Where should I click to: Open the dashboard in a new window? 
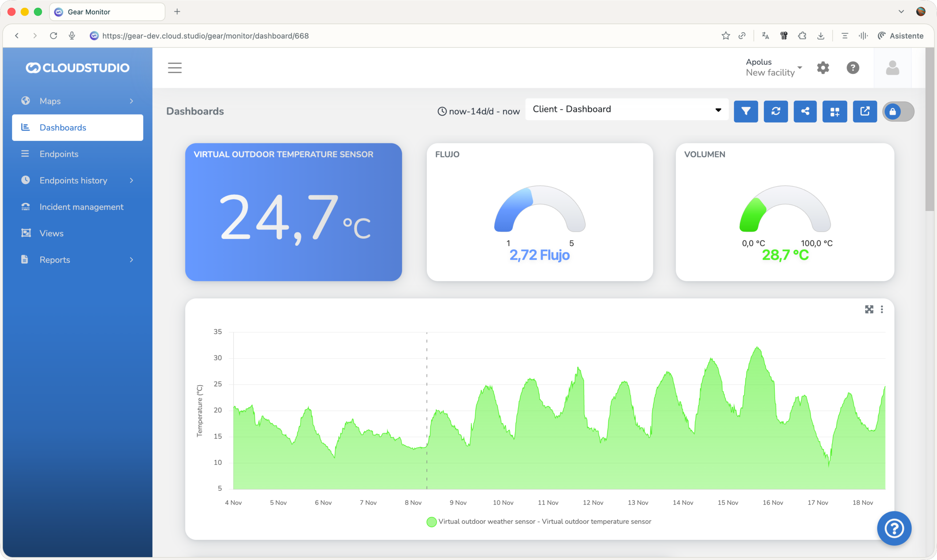pos(865,111)
